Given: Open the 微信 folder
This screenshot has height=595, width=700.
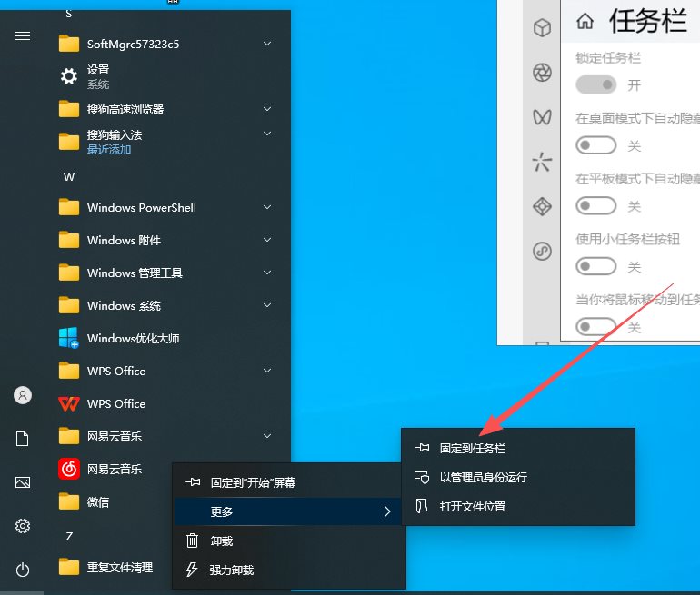Looking at the screenshot, I should tap(84, 501).
